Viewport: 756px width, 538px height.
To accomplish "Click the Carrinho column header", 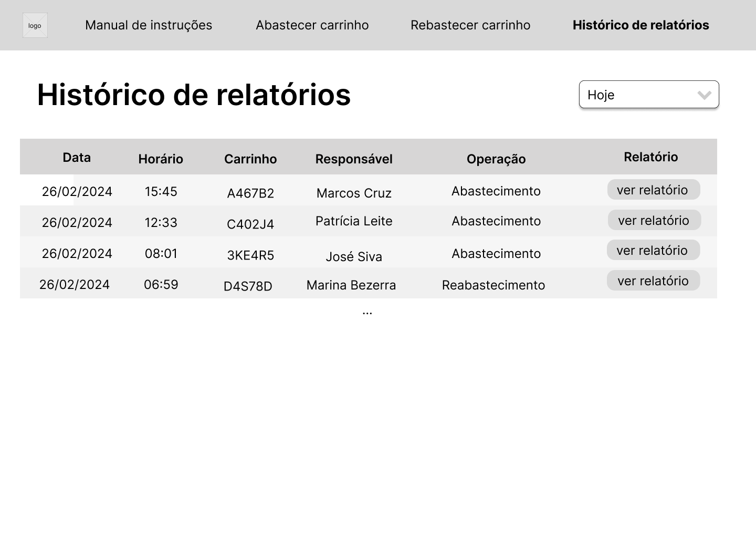I will coord(250,159).
